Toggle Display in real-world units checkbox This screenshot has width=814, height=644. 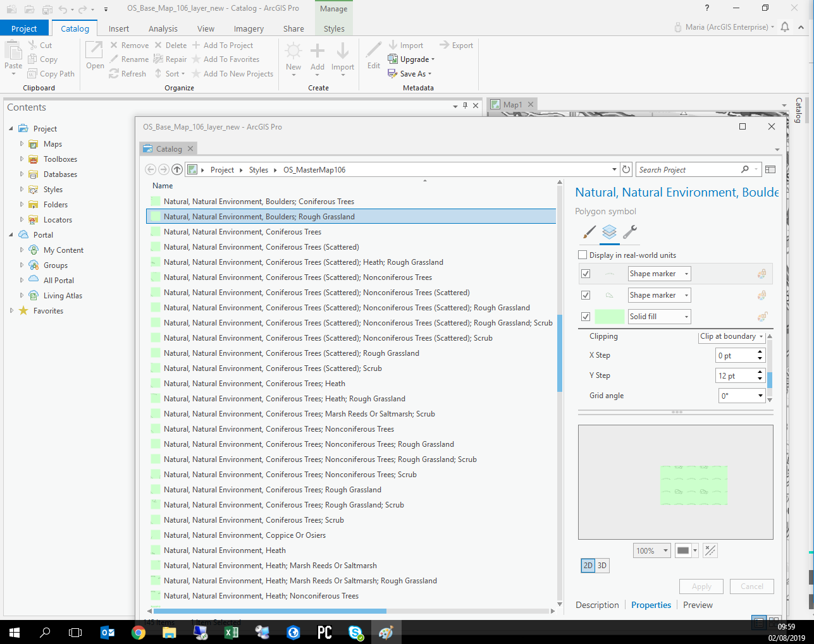coord(583,255)
